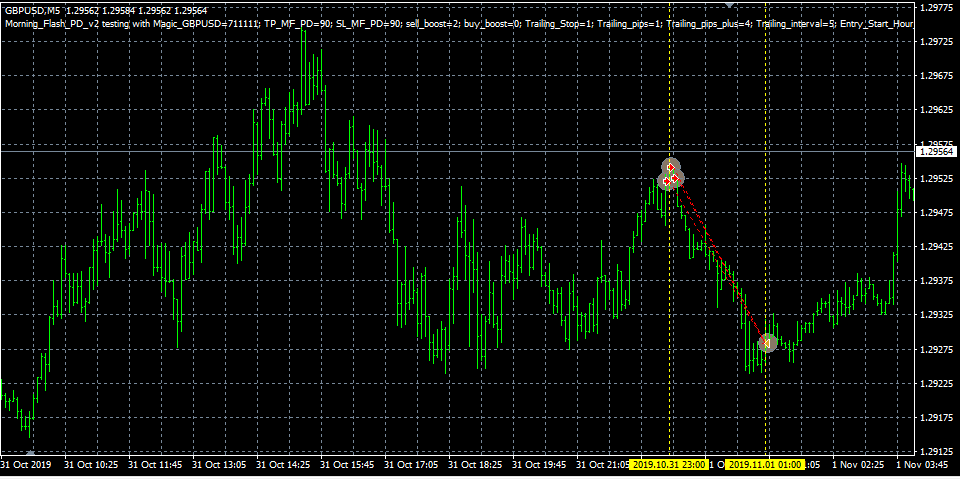The image size is (960, 479).
Task: Click the 31 Oct 18:25 time axis label
Action: coord(473,465)
